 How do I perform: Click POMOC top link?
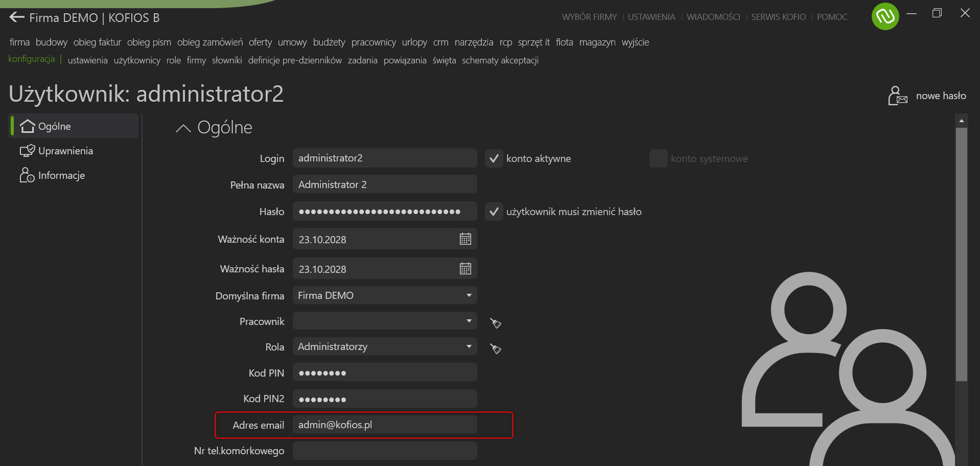832,17
